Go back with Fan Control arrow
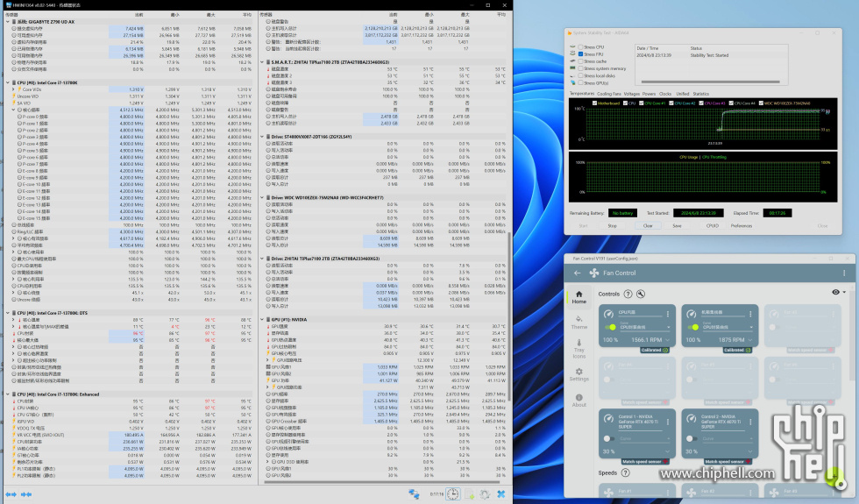The height and width of the screenshot is (504, 859). [x=577, y=273]
